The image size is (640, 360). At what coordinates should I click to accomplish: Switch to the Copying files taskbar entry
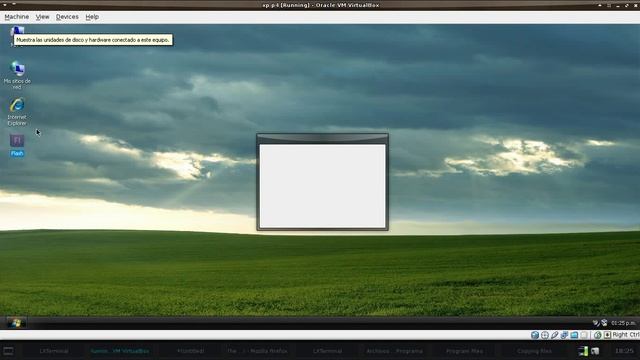[x=534, y=351]
